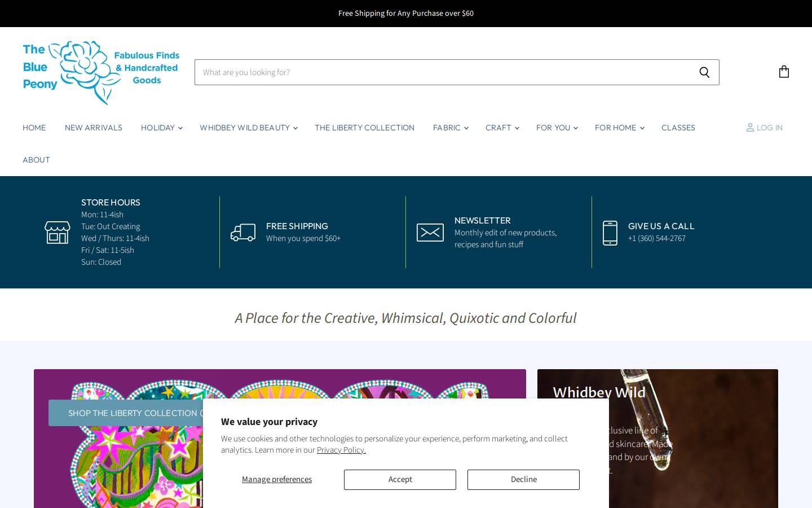The height and width of the screenshot is (508, 812).
Task: Expand the Holiday menu
Action: (161, 128)
